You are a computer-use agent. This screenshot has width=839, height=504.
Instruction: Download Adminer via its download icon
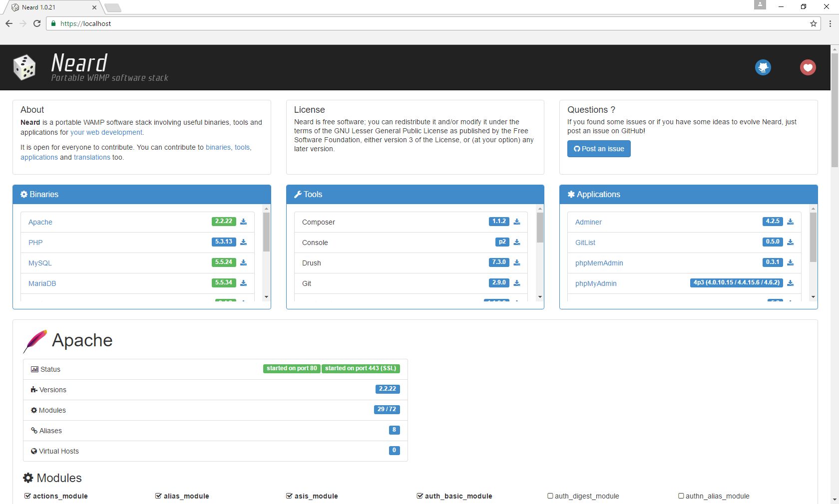[x=790, y=221]
